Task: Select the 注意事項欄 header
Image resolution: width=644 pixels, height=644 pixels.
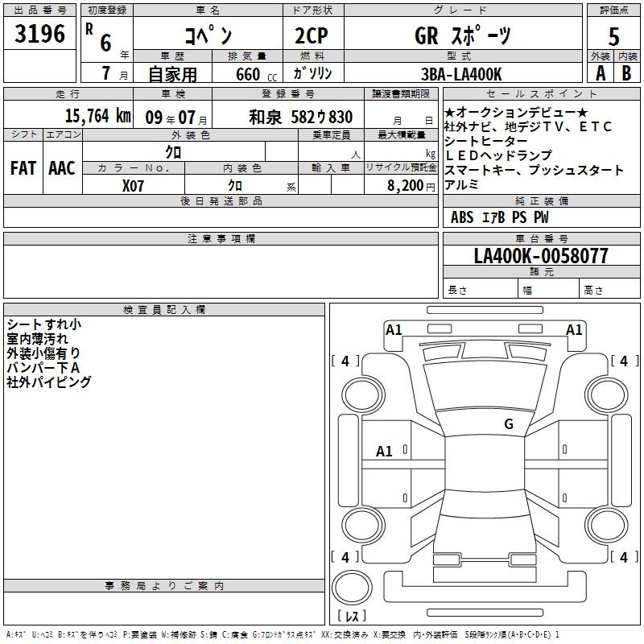Action: pos(221,238)
